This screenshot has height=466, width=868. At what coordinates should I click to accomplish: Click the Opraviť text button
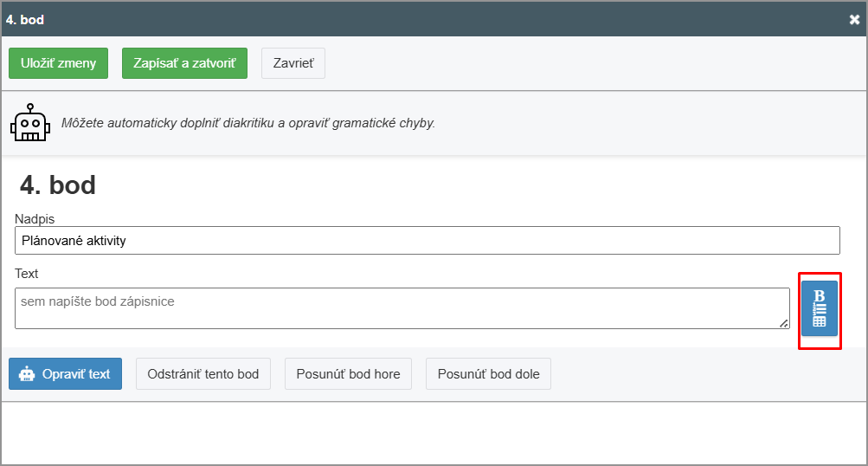(x=66, y=374)
